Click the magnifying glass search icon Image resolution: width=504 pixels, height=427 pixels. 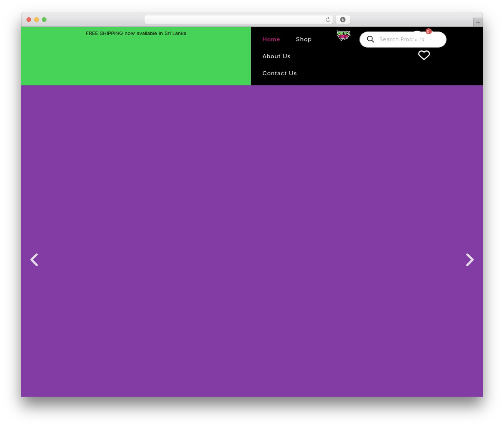[x=371, y=39]
